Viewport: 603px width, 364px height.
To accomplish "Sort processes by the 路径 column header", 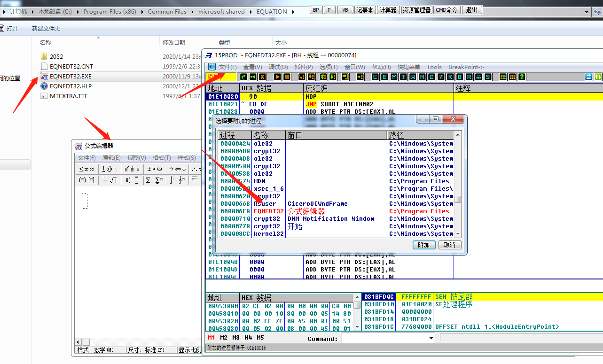I will click(x=420, y=135).
